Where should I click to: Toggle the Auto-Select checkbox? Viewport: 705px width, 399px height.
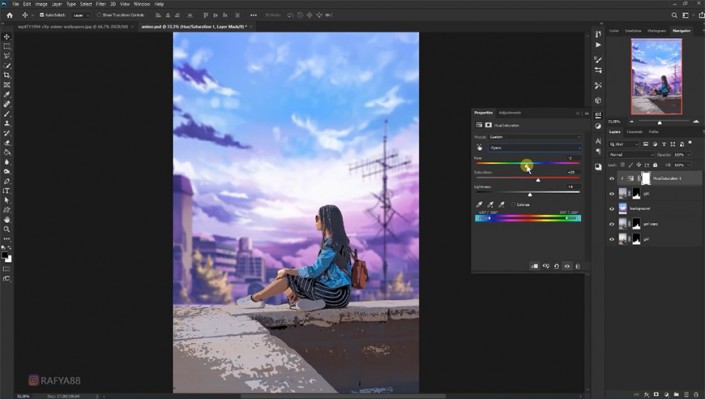click(x=42, y=15)
